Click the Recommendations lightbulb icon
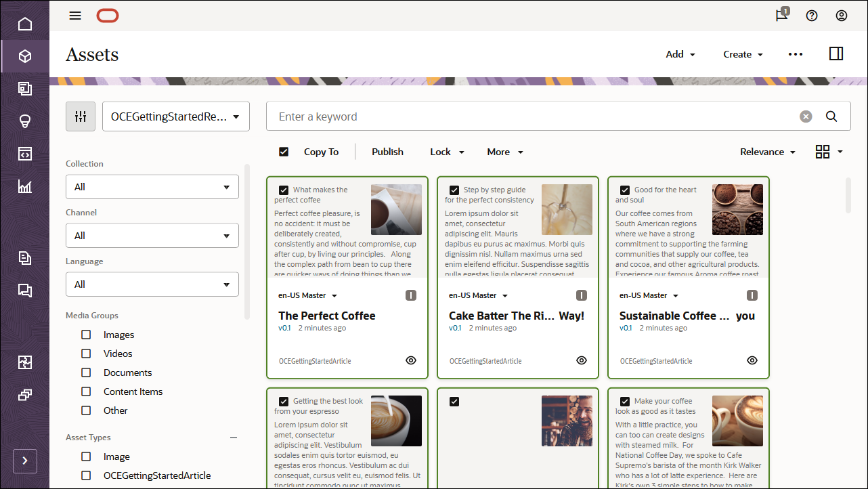 tap(24, 122)
